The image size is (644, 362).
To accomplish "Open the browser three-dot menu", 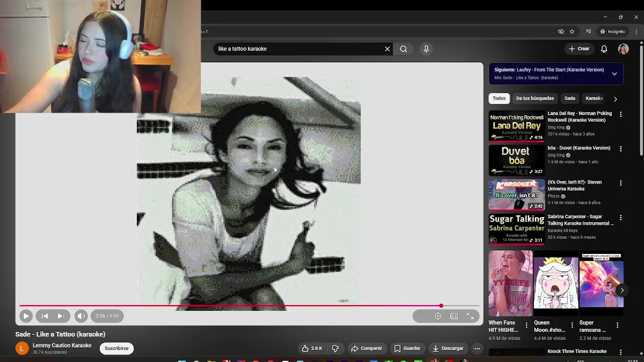I will click(x=636, y=32).
